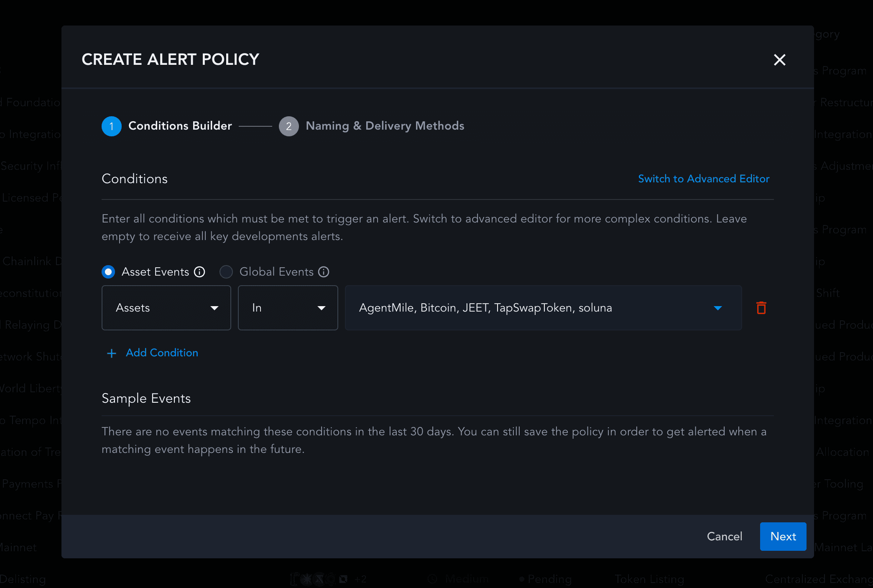
Task: Open the Assets field dropdown
Action: [x=166, y=308]
